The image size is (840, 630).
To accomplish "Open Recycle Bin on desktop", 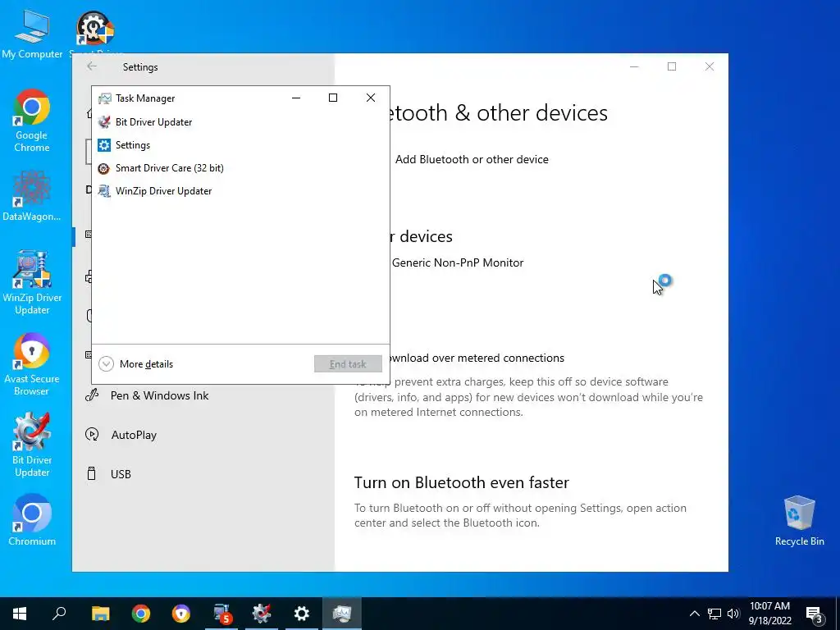I will point(799,521).
